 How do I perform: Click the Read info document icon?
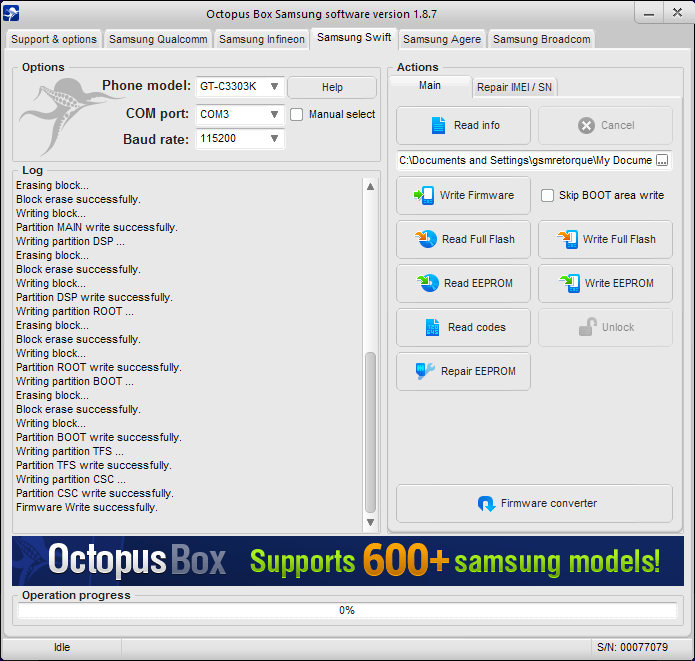coord(438,125)
